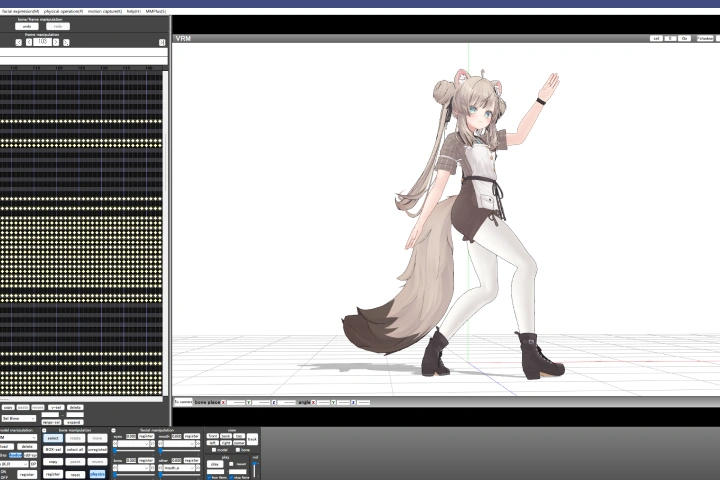
Task: Jump to the next keyframe arrow button
Action: click(x=66, y=42)
